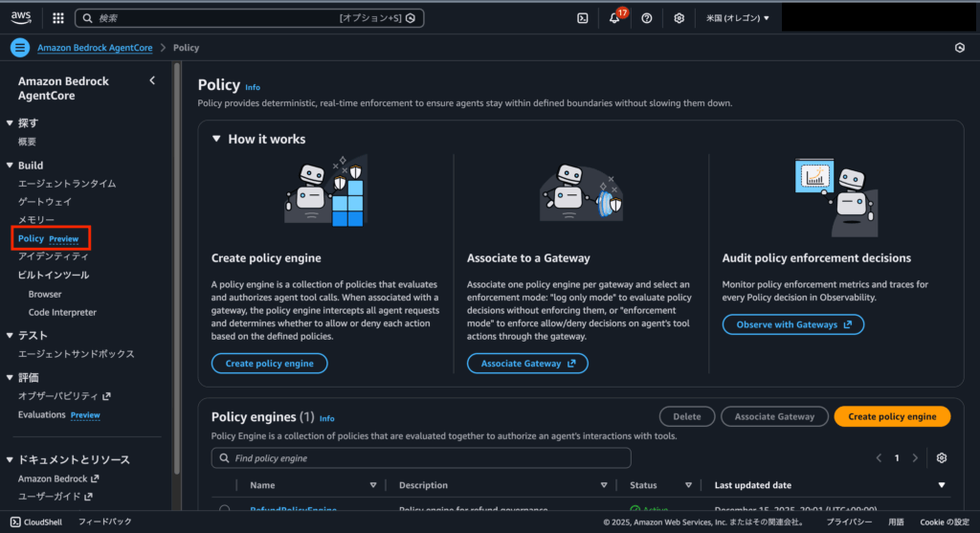Open settings gear in top navigation

click(x=679, y=17)
